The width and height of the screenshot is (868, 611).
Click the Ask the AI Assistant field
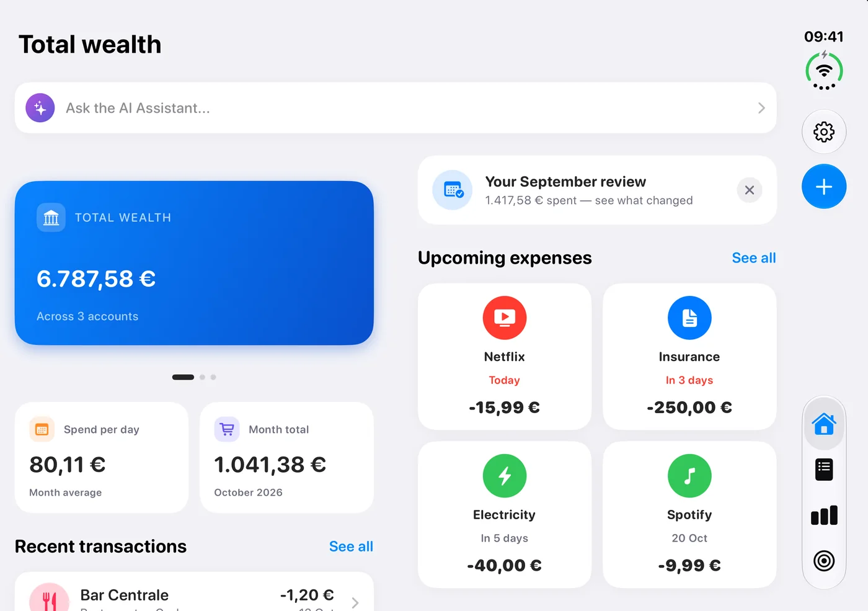[x=396, y=108]
